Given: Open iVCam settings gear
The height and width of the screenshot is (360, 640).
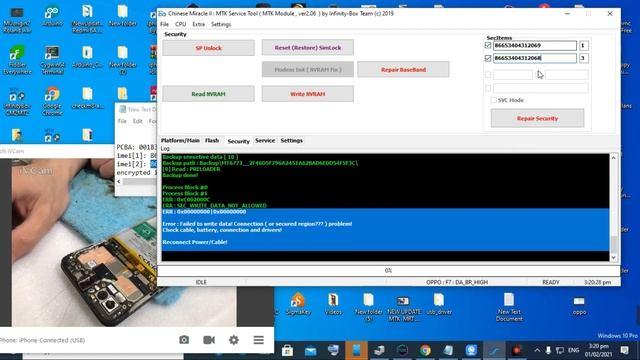Looking at the screenshot, I should pyautogui.click(x=234, y=340).
